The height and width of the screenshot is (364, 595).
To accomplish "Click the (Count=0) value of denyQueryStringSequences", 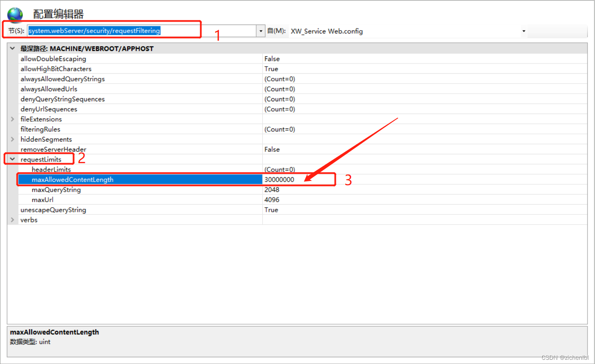I will 280,99.
